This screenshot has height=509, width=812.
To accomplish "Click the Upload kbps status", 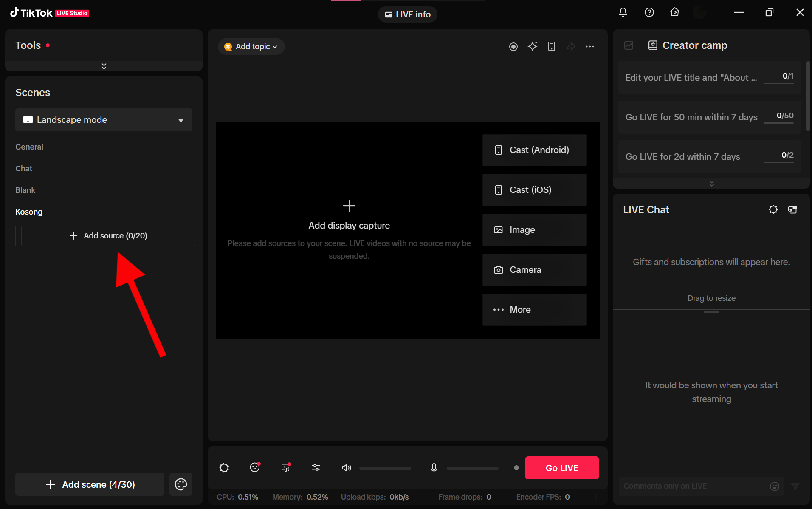I will (x=375, y=497).
